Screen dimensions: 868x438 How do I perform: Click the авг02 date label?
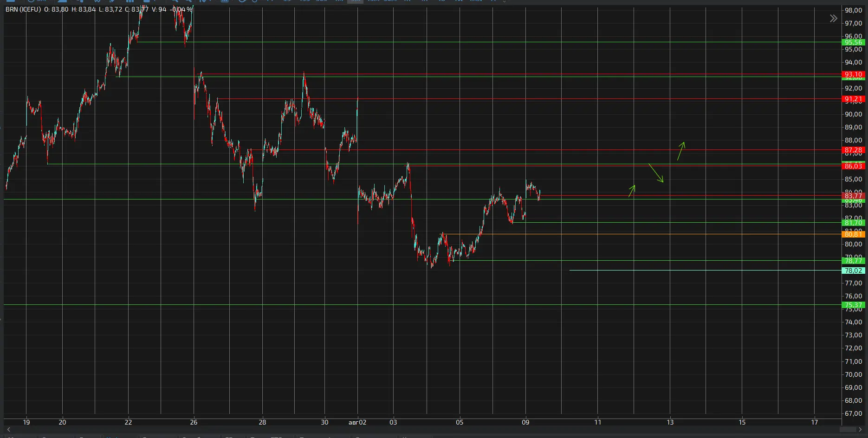click(357, 422)
